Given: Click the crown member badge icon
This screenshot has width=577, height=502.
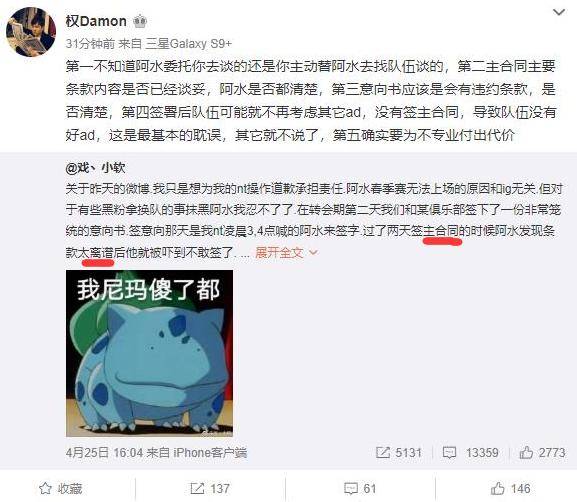Looking at the screenshot, I should 139,21.
